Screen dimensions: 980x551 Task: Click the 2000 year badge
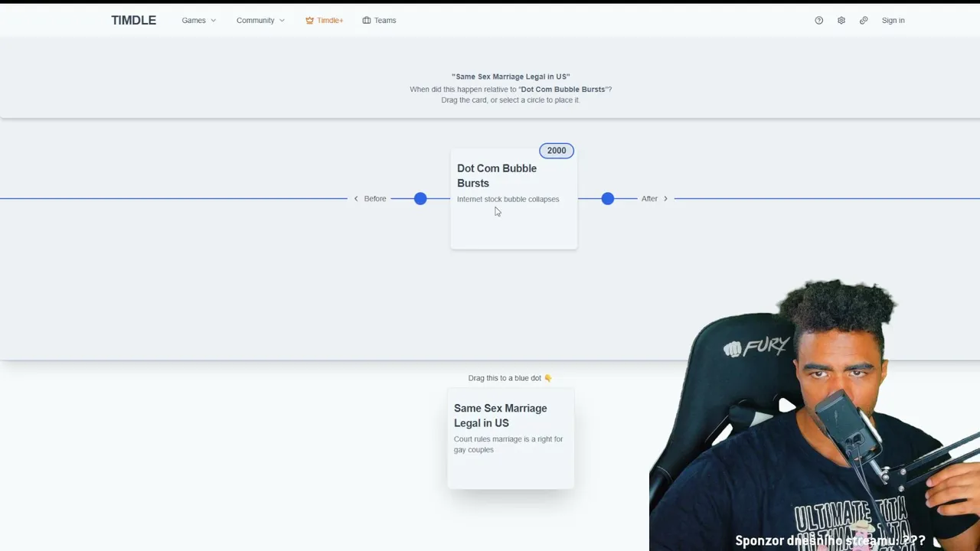(x=557, y=151)
